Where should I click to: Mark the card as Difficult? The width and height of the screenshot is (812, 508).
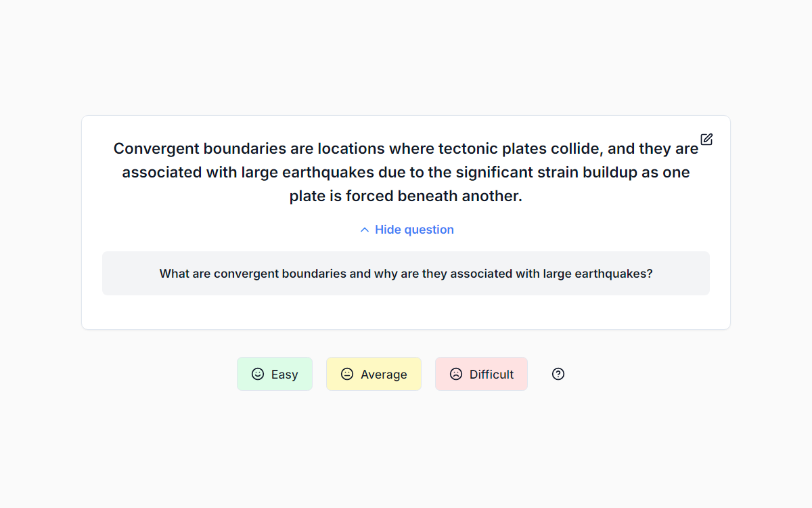point(481,374)
